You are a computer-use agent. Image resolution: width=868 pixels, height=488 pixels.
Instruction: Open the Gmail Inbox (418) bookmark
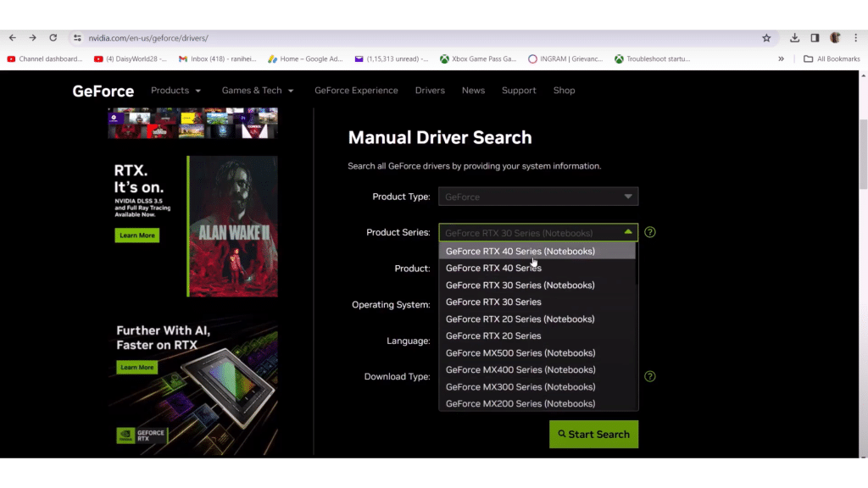tap(218, 58)
